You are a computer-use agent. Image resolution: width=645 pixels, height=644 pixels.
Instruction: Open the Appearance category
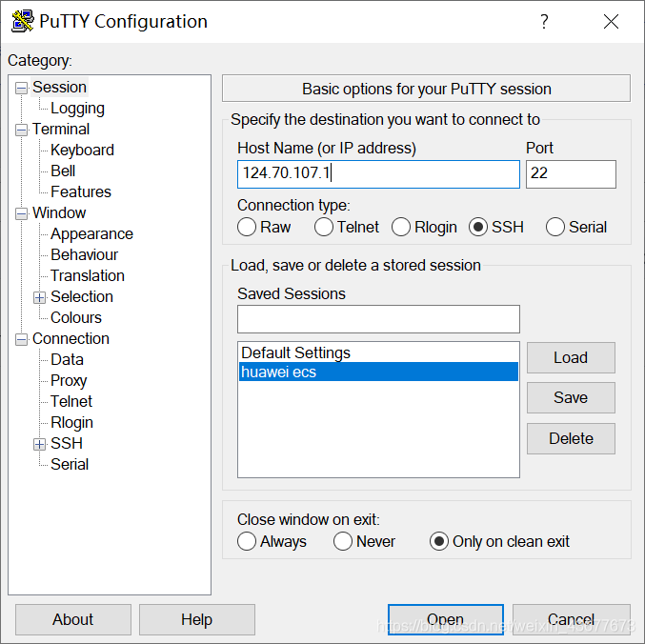[91, 234]
